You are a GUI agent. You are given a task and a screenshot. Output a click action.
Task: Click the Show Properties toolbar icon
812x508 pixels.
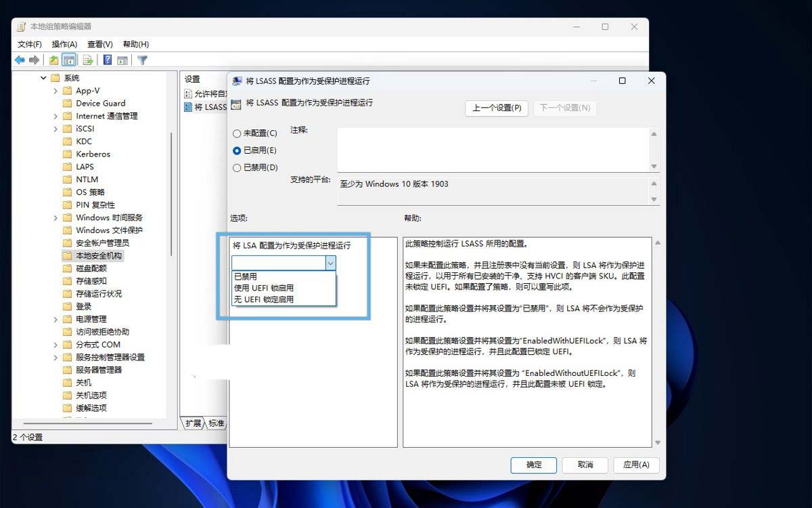tap(123, 60)
